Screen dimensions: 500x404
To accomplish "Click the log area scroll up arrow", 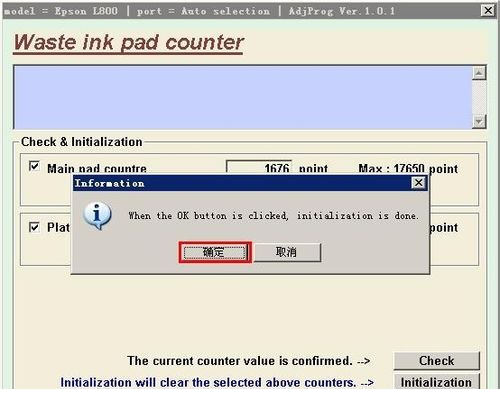I will pyautogui.click(x=479, y=73).
